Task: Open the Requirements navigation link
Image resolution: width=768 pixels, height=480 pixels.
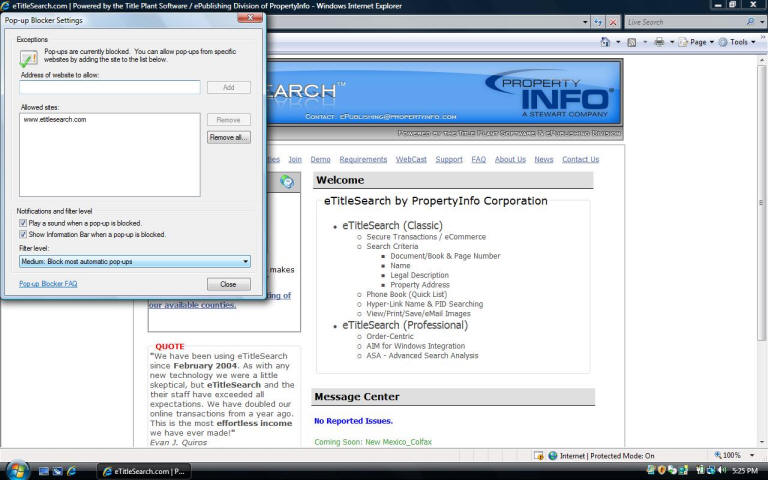Action: pos(363,160)
